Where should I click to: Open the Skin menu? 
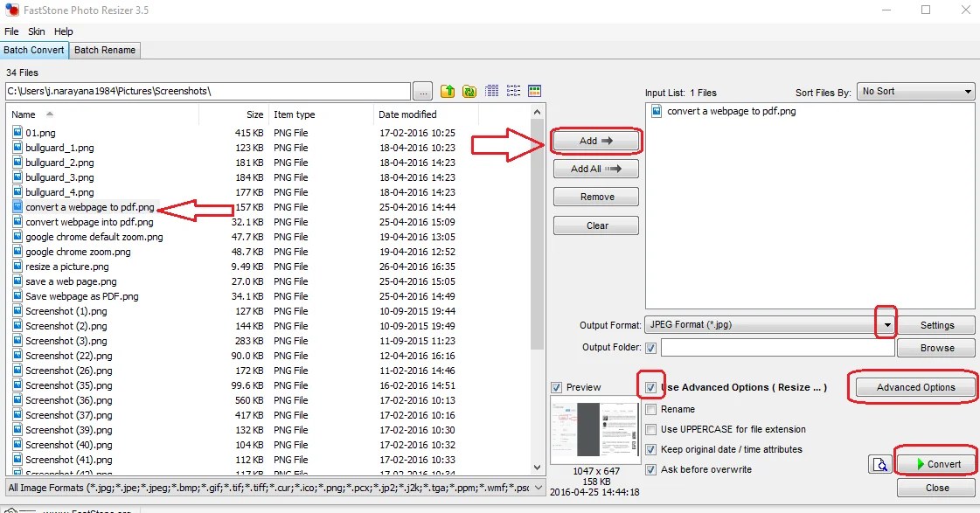click(36, 31)
